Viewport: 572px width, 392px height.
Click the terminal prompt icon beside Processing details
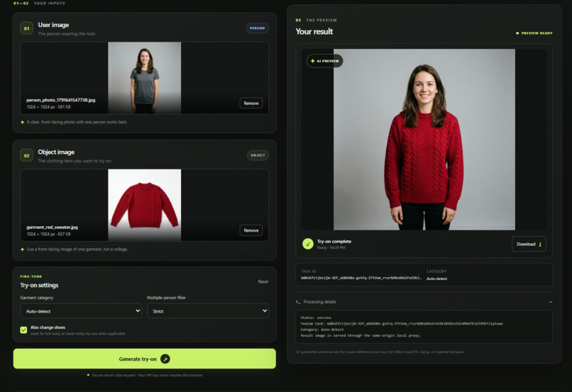pos(298,302)
